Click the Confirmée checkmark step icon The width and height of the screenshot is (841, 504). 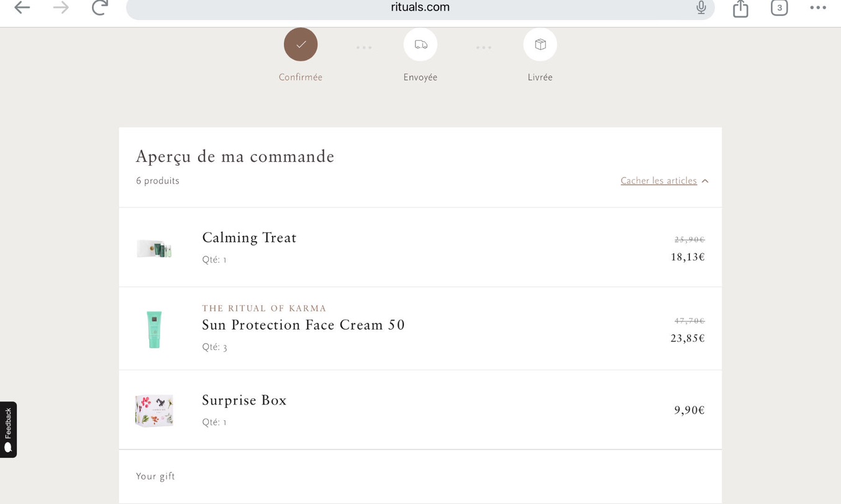tap(301, 45)
